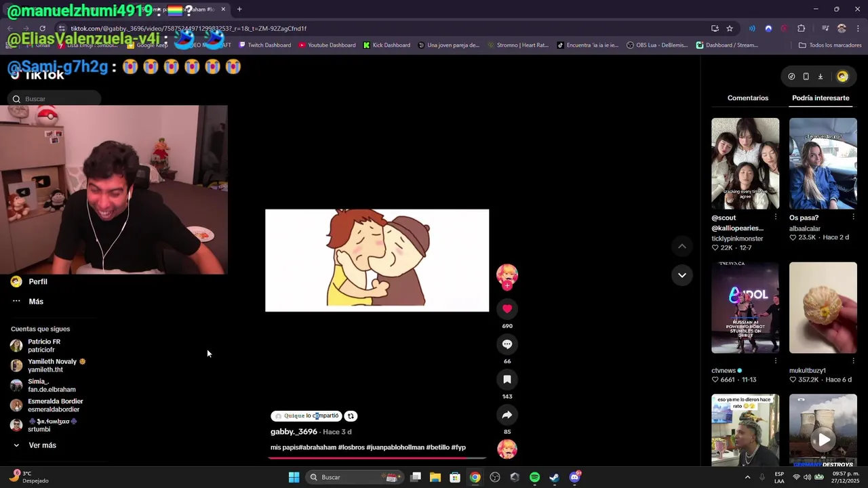Open the Chrome three-dot menu
This screenshot has height=488, width=868.
859,28
